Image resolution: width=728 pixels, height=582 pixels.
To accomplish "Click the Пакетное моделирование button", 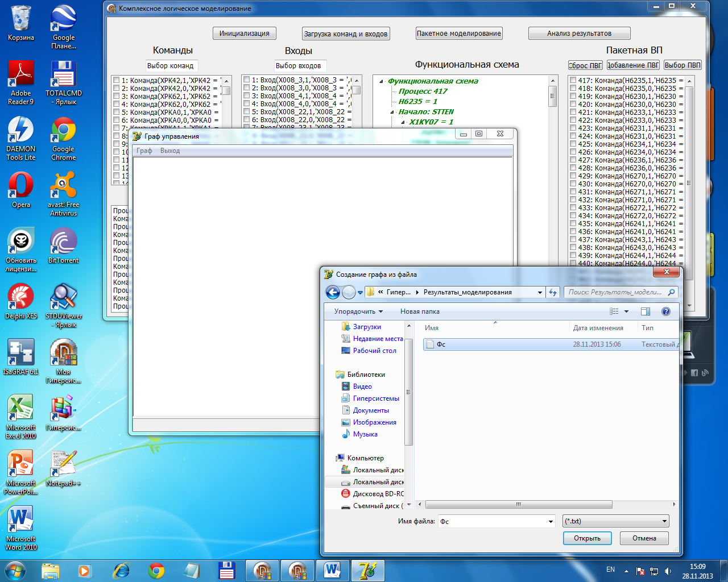I will coord(458,34).
